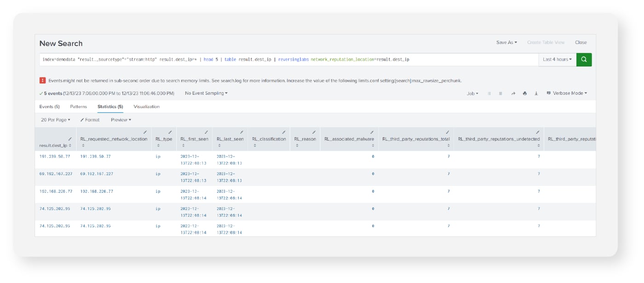The image size is (644, 283).
Task: Click RL_last_seen value in the 192.168.226.77 row
Action: [229, 194]
